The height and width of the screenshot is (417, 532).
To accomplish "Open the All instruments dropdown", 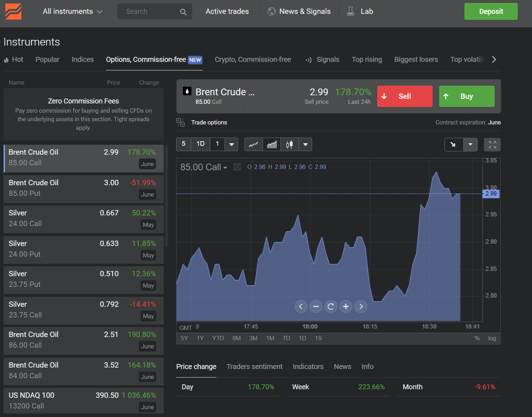I will (x=72, y=11).
